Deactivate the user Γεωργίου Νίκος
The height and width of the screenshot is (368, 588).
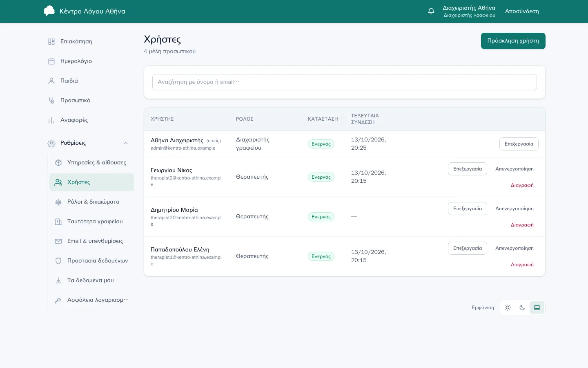tap(514, 169)
